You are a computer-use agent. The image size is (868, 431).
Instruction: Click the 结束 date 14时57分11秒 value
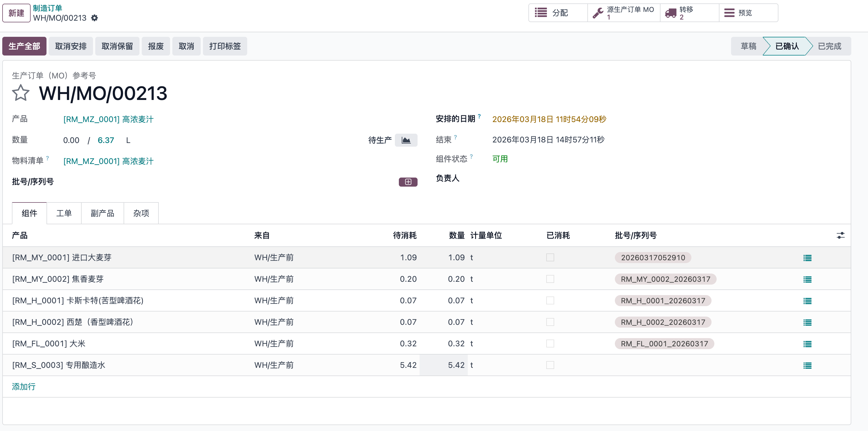(548, 140)
